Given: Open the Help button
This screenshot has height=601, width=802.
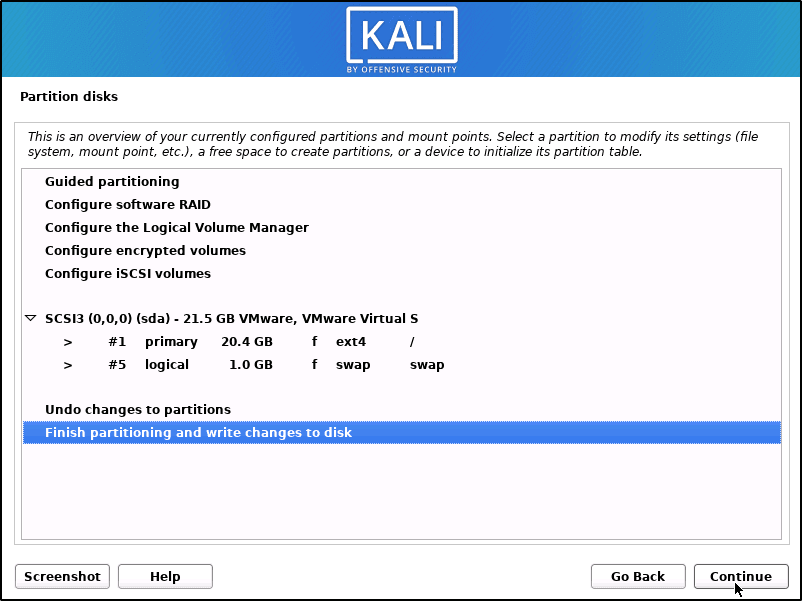Looking at the screenshot, I should [165, 576].
